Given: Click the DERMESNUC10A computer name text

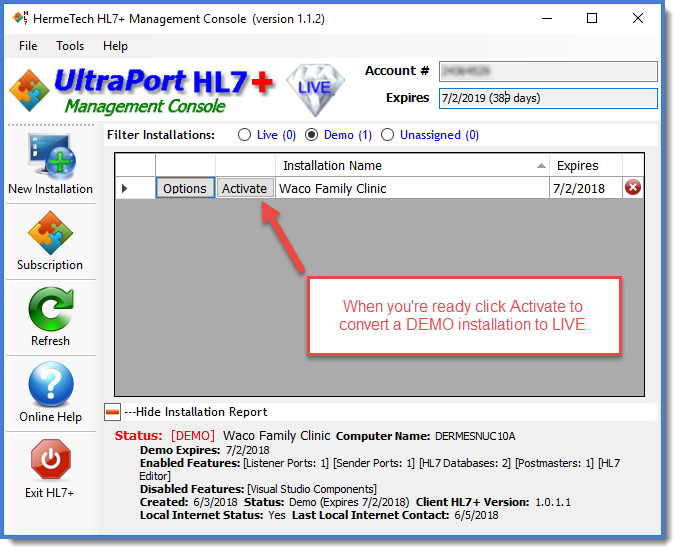Looking at the screenshot, I should [x=475, y=436].
